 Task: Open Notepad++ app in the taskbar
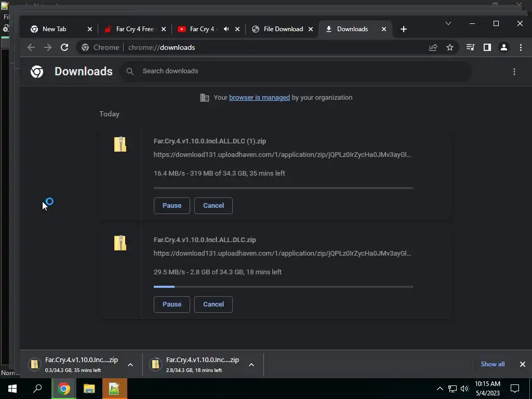(114, 389)
